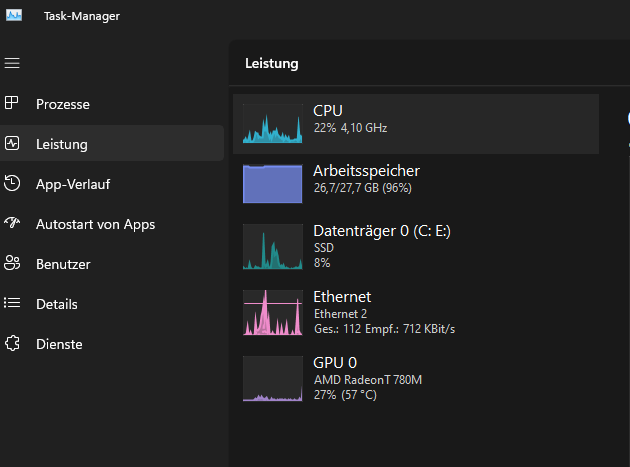Click the "AMD RadeonT 780M" GPU text
This screenshot has width=630, height=467.
(x=368, y=380)
